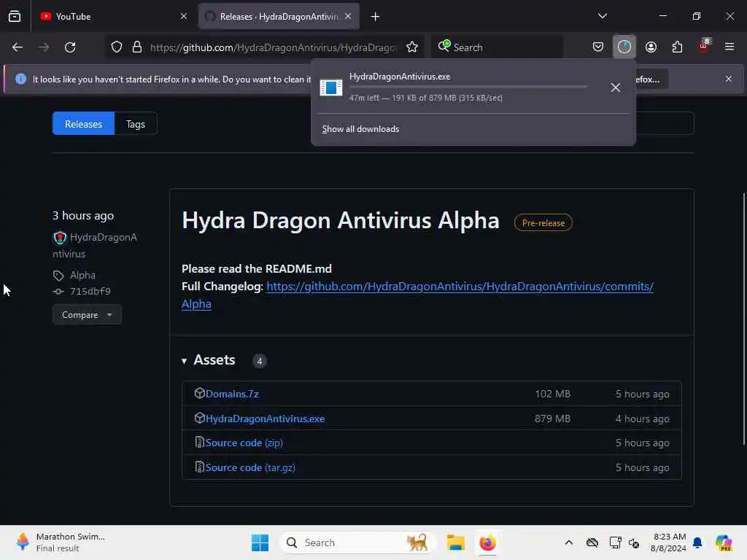
Task: Click the github.com address bar
Action: pos(273,47)
